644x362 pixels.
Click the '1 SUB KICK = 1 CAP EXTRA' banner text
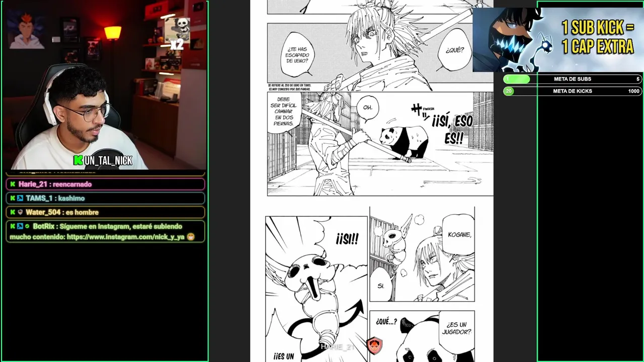click(x=598, y=37)
